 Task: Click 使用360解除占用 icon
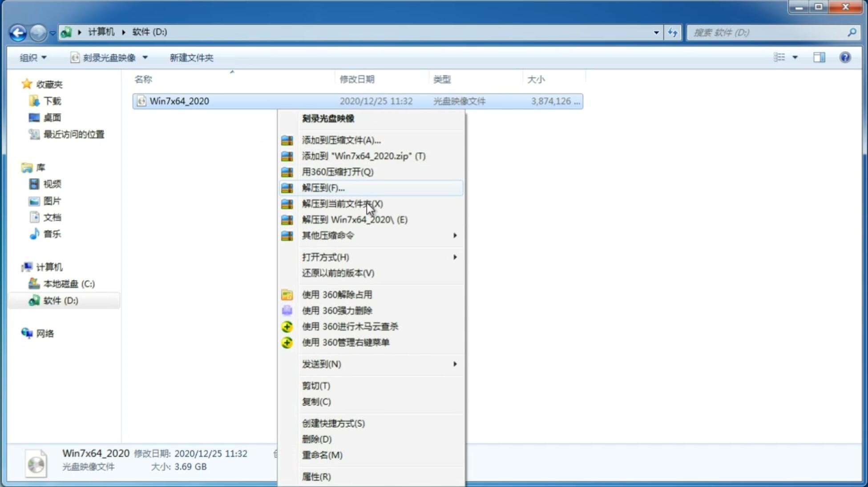click(287, 294)
